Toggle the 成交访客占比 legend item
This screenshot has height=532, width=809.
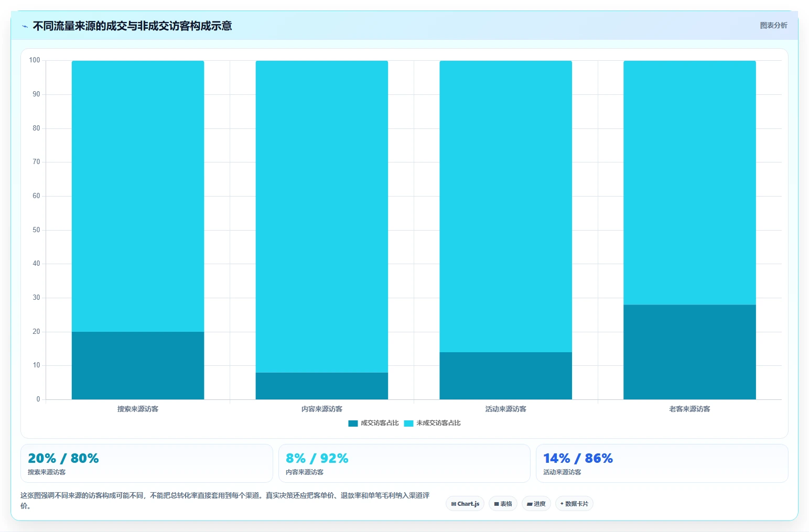pos(373,423)
